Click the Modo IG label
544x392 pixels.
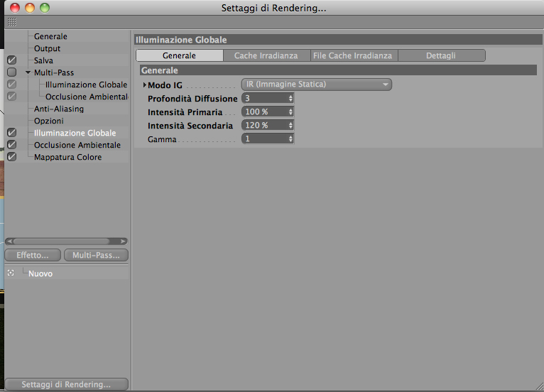[165, 85]
